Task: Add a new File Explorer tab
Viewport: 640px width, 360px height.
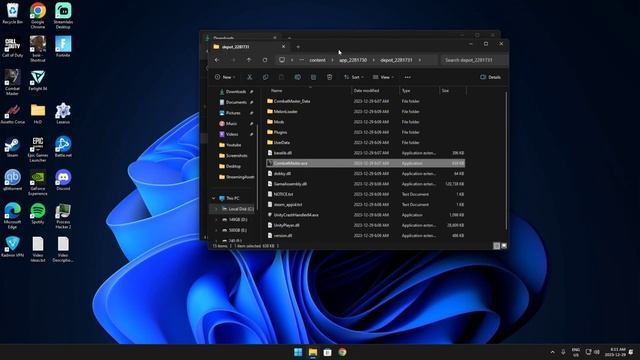Action: (298, 47)
